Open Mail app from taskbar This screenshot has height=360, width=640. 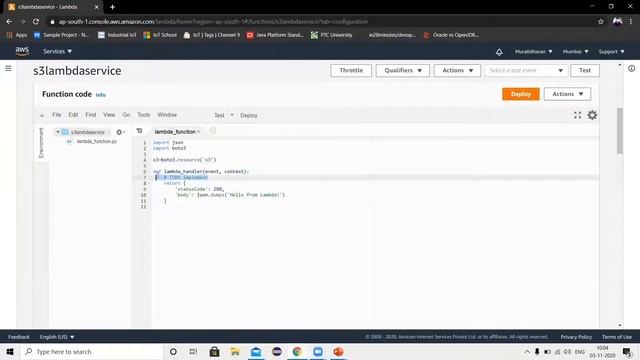(256, 351)
